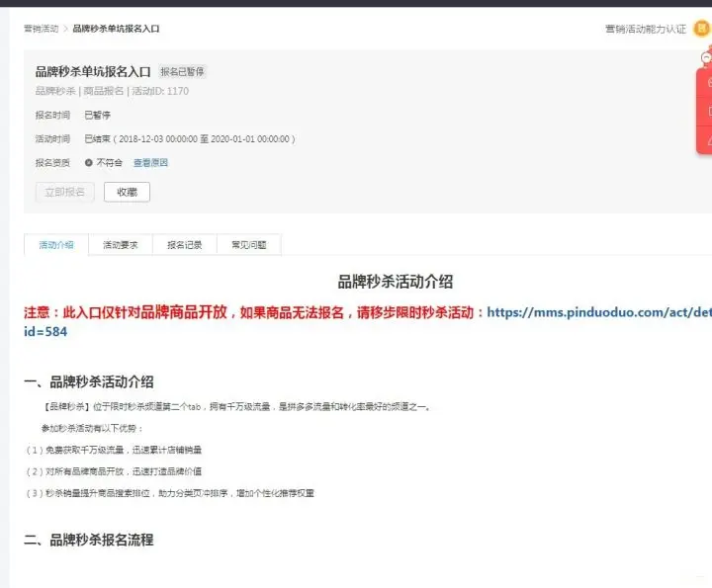Click the 二、品牌秒杀报名流程 section heading
The image size is (712, 588).
(89, 540)
